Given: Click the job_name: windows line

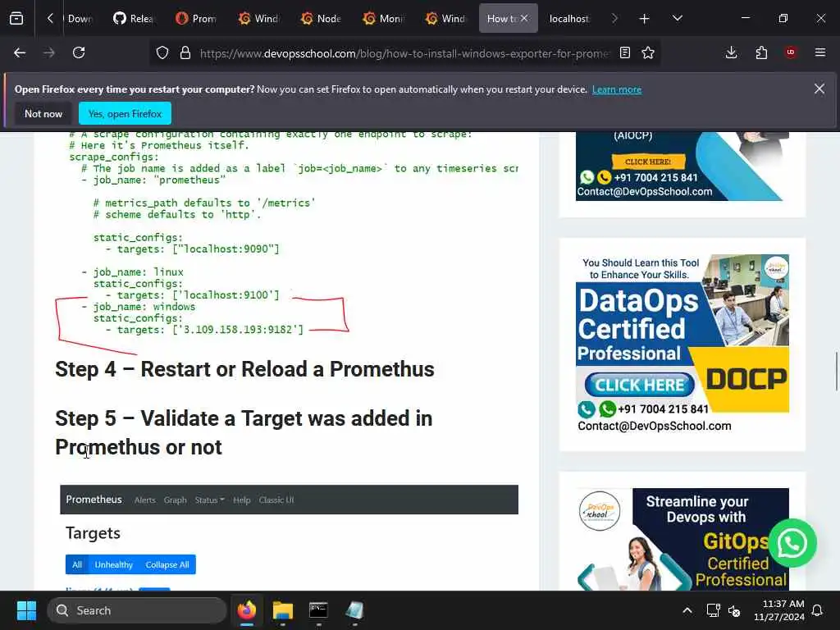Looking at the screenshot, I should 139,307.
